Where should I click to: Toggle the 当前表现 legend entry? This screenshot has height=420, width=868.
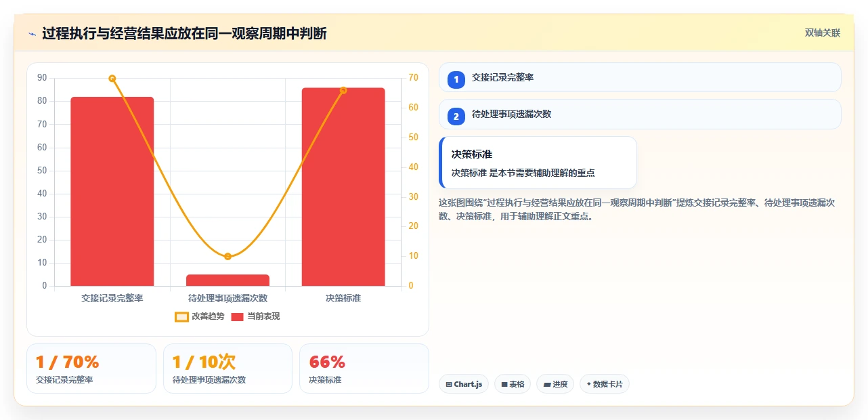pos(255,316)
